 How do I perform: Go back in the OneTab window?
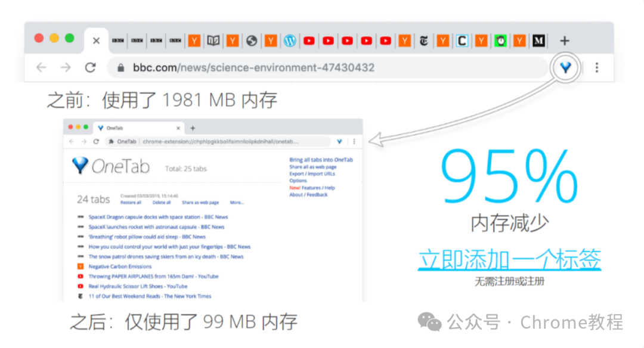click(72, 142)
